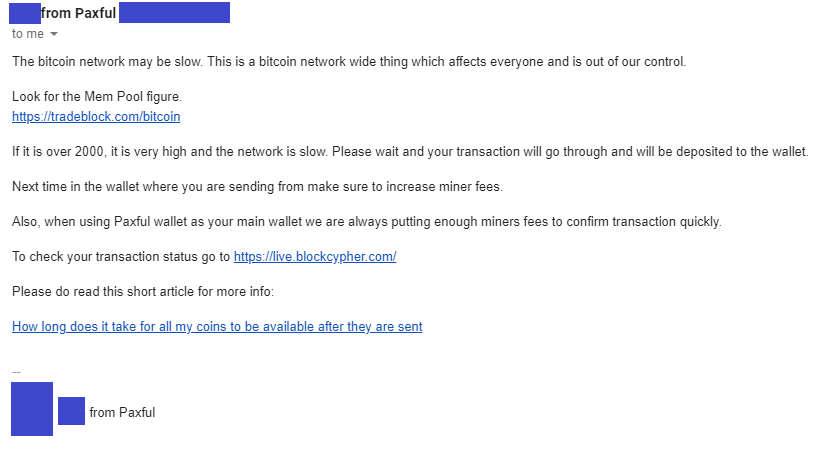Open the tradeblock.com/bitcoin link
Image resolution: width=828 pixels, height=450 pixels.
[96, 117]
